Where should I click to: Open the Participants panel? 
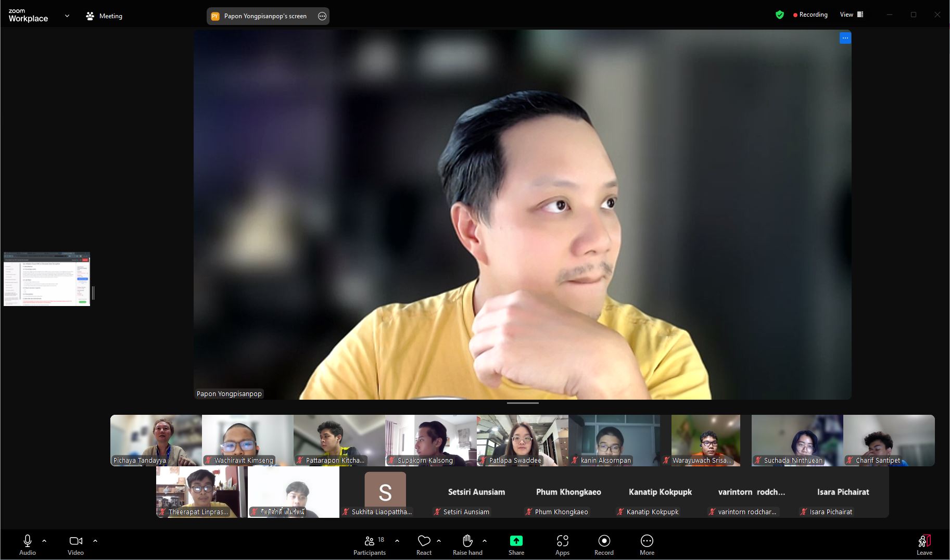(369, 544)
